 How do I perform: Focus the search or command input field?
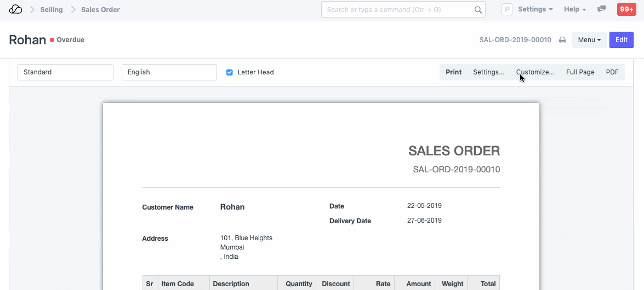coord(397,10)
